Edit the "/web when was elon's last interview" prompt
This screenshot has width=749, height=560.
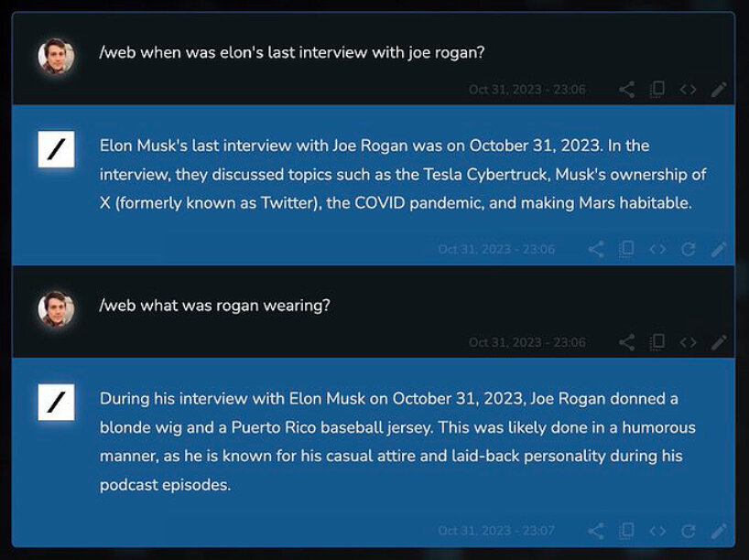coord(720,89)
